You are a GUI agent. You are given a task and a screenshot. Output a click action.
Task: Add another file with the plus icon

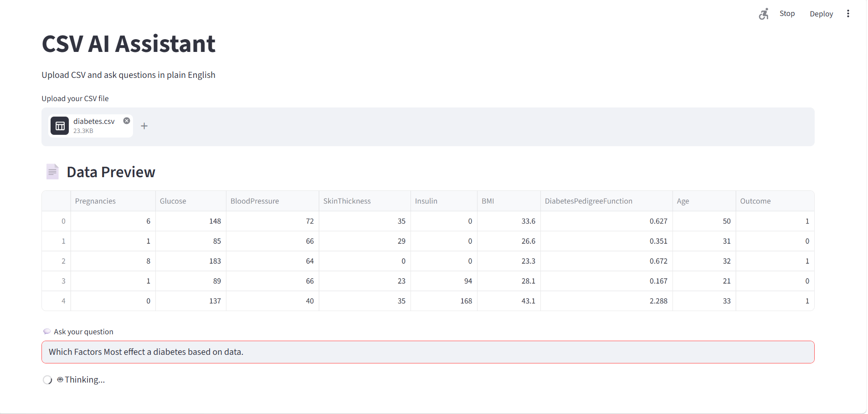pos(144,126)
